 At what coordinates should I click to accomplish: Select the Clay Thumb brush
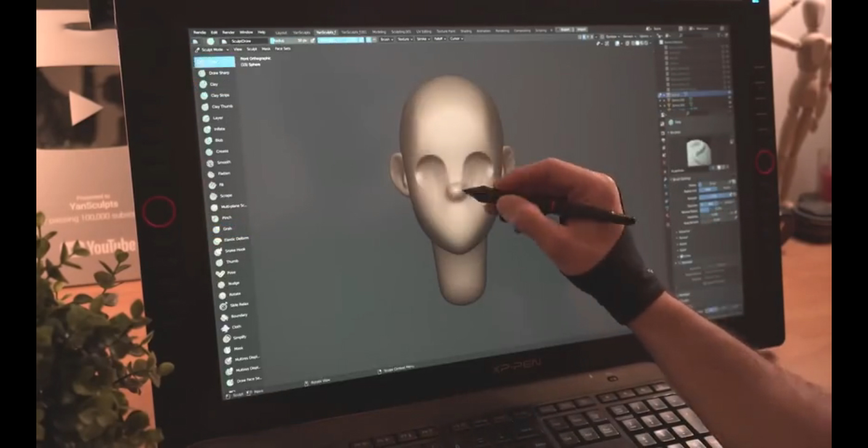click(x=217, y=107)
